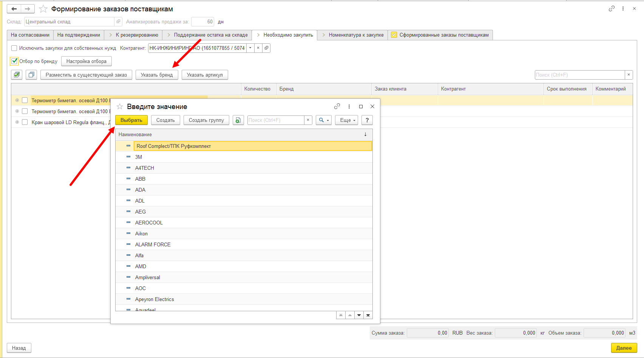Screen dimensions: 644x358
Task: Get link icon in dialog header
Action: coord(337,106)
